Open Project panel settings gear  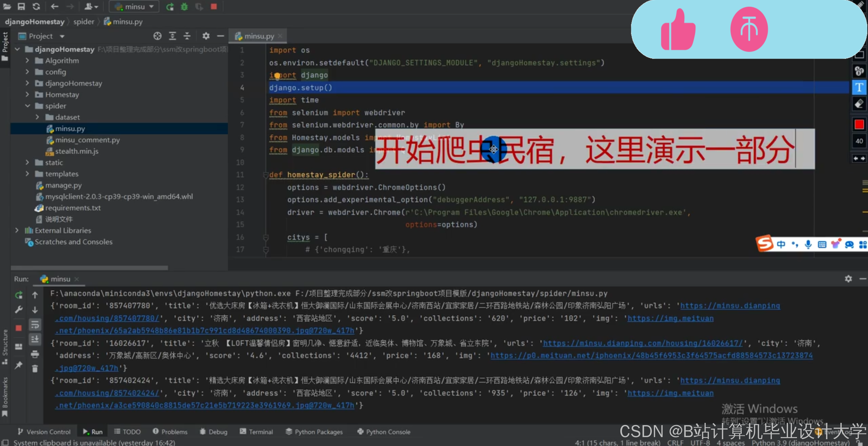point(206,36)
